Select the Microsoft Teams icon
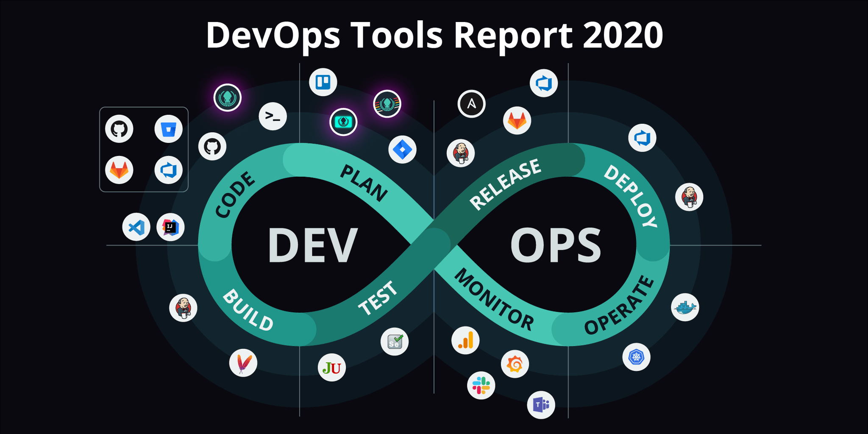This screenshot has height=434, width=868. pyautogui.click(x=541, y=405)
